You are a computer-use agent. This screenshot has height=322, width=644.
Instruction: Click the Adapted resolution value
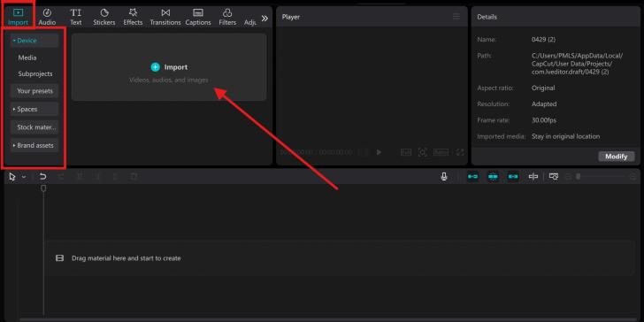coord(544,104)
